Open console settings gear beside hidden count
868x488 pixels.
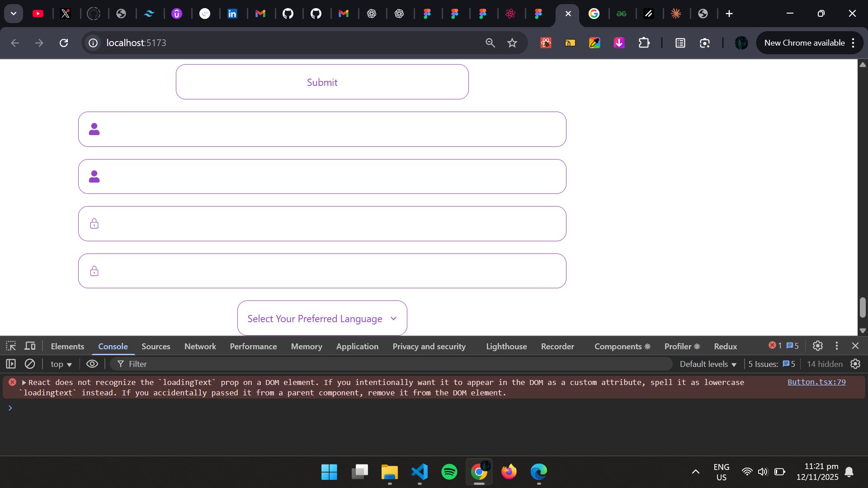[x=855, y=364]
